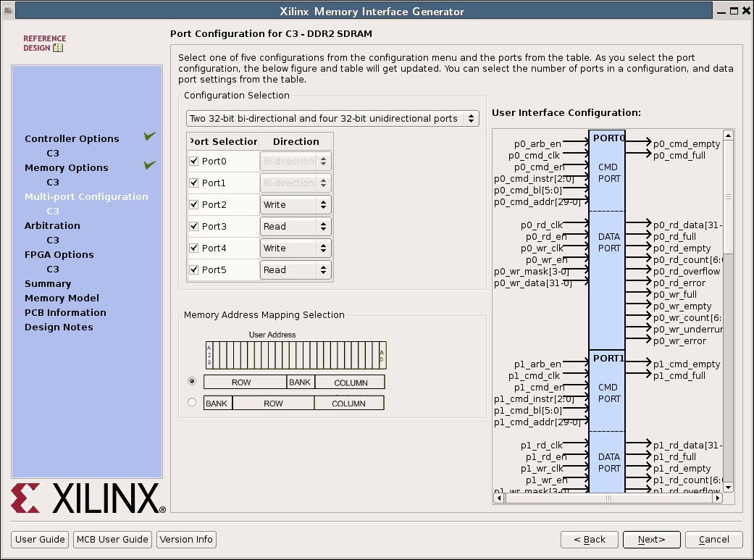Image resolution: width=754 pixels, height=560 pixels.
Task: Select ROW-BANK-COLUMN address mapping radio
Action: pyautogui.click(x=192, y=381)
